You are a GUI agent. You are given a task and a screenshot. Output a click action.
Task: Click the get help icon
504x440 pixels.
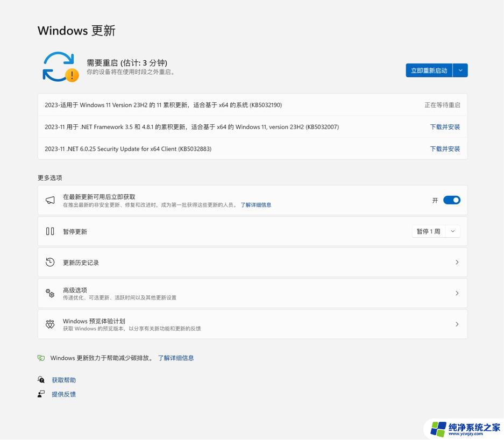(41, 380)
